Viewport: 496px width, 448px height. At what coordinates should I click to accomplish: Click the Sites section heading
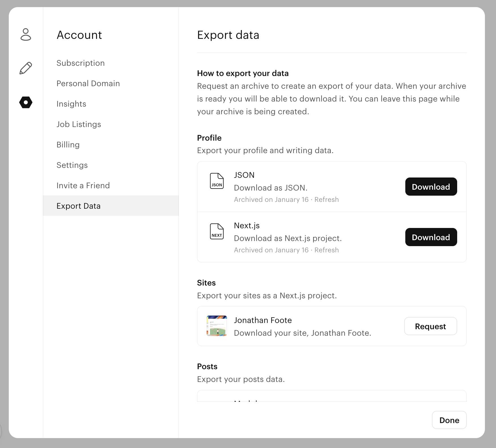206,283
